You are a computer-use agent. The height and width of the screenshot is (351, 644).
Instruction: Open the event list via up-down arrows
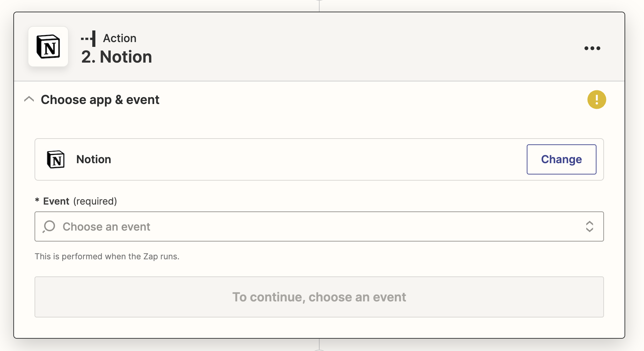point(589,226)
